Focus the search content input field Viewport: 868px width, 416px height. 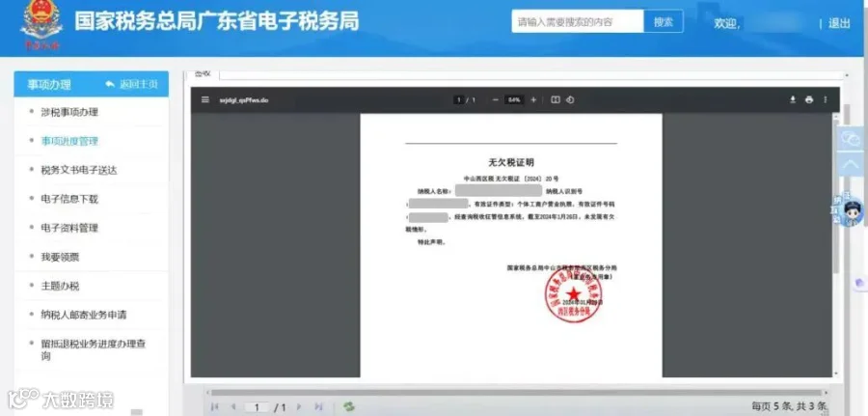(578, 22)
